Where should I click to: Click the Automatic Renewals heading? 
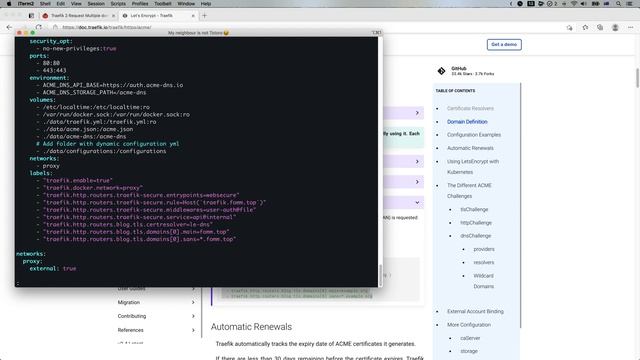click(251, 327)
